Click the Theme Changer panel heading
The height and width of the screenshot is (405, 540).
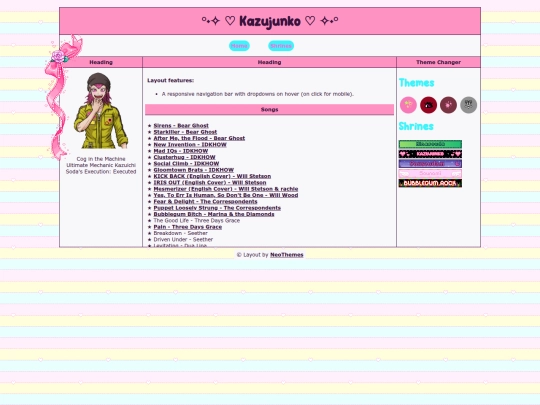pos(438,62)
